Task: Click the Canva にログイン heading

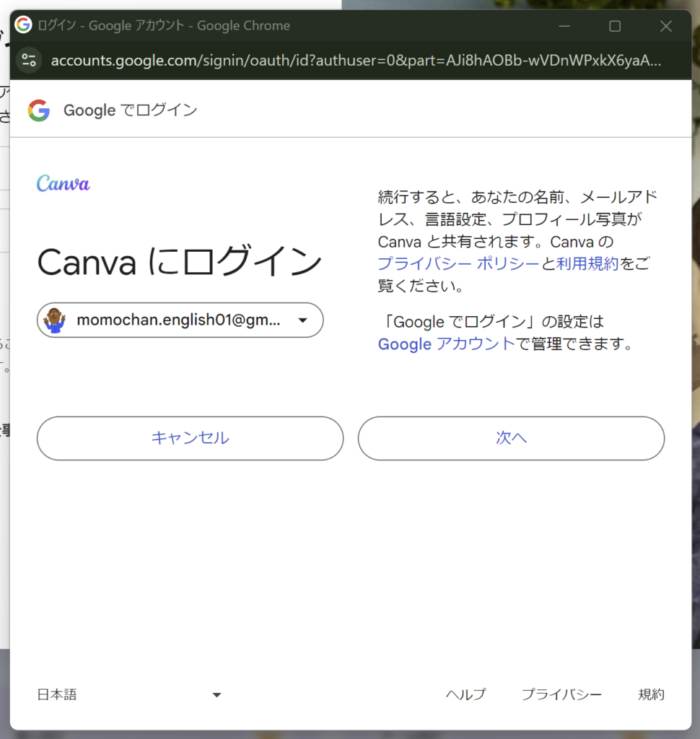Action: coord(180,262)
